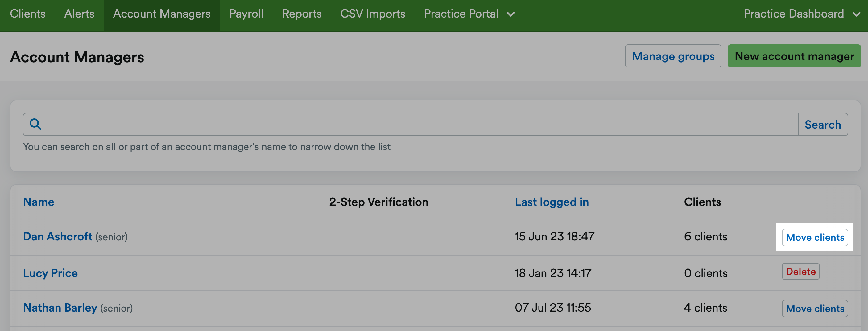Click the Clients column header
Viewport: 868px width, 331px height.
tap(703, 202)
